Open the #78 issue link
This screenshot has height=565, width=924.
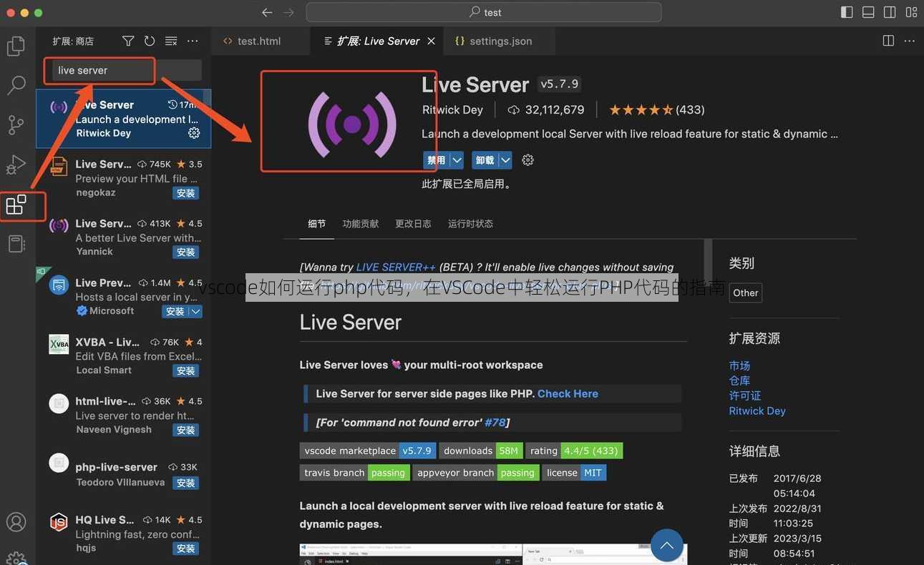pos(495,422)
